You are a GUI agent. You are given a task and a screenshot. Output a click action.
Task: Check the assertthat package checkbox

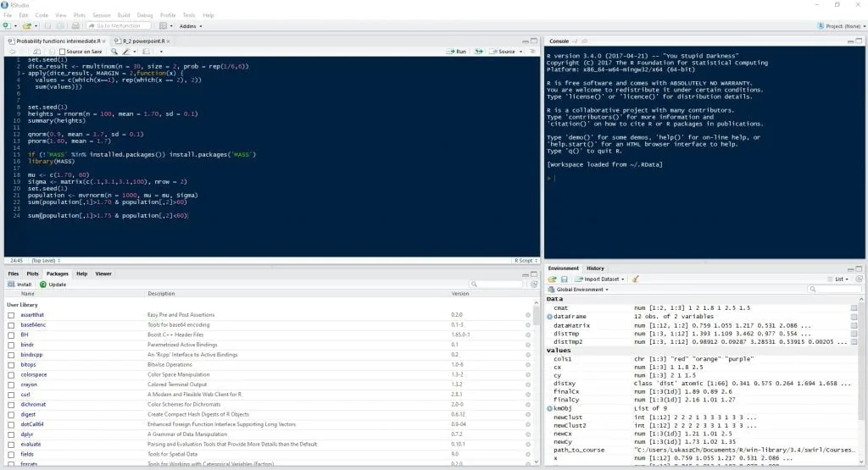11,315
